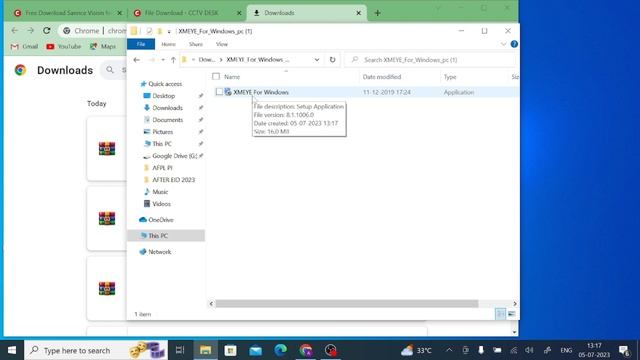Open the AFPL PI folder

(x=162, y=168)
